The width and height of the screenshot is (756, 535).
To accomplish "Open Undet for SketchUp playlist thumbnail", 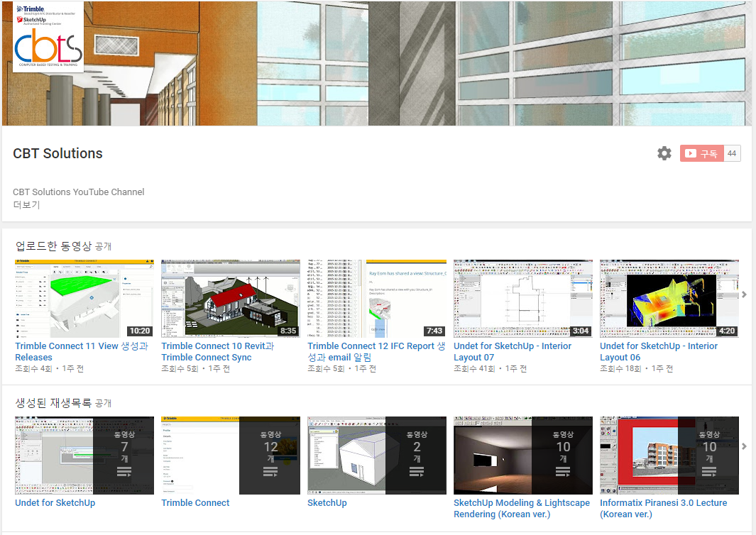I will click(84, 456).
